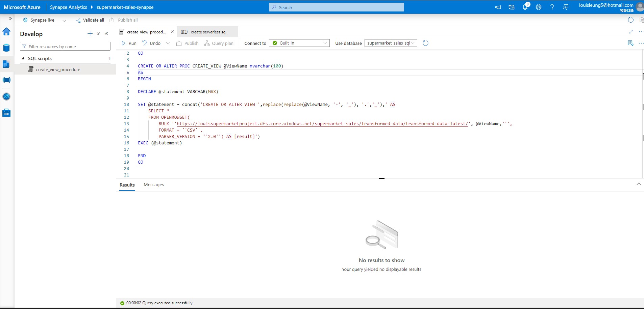Open the Synapse live dropdown
The width and height of the screenshot is (644, 309).
(64, 20)
